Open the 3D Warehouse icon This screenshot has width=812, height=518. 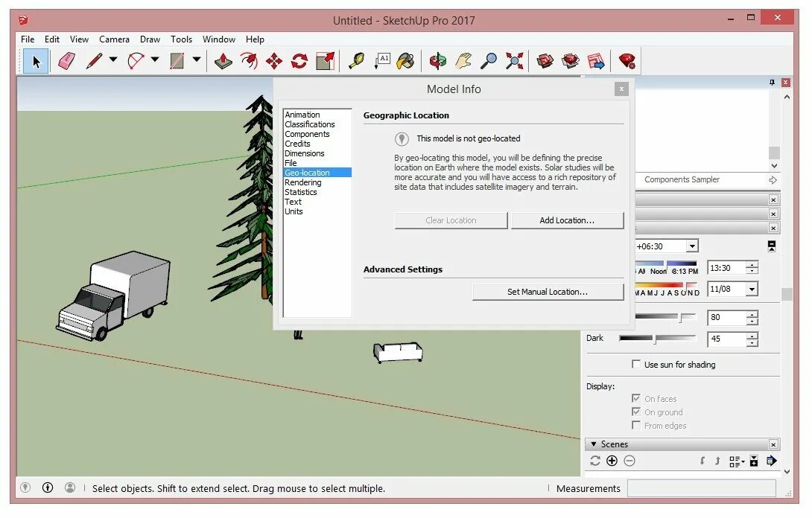coord(545,62)
